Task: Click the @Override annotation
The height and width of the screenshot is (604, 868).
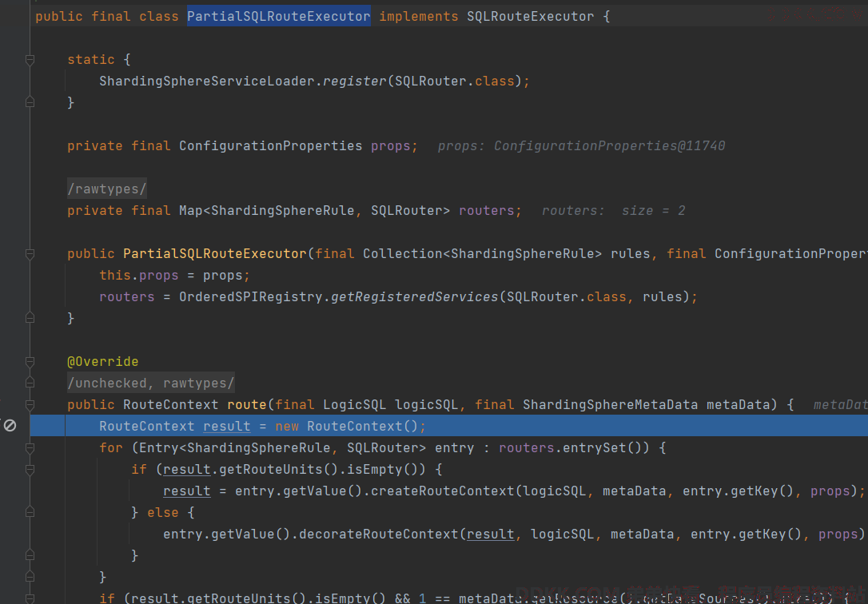Action: [102, 362]
